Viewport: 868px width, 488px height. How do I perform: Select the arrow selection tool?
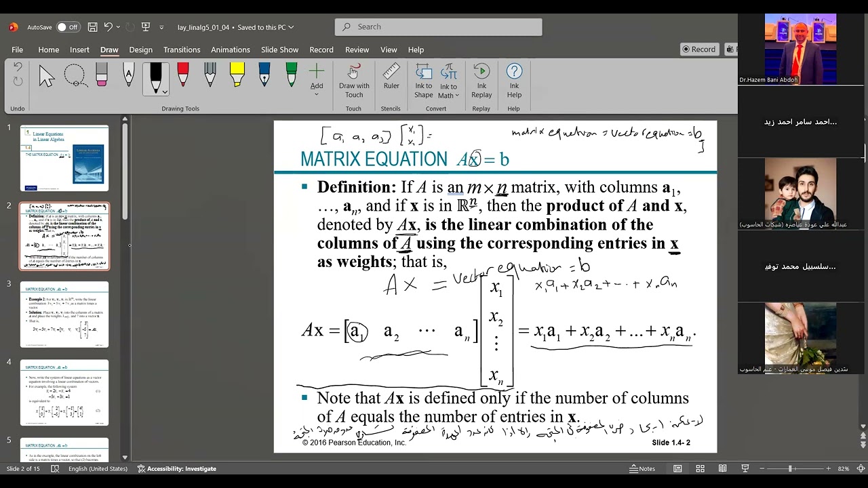tap(46, 76)
